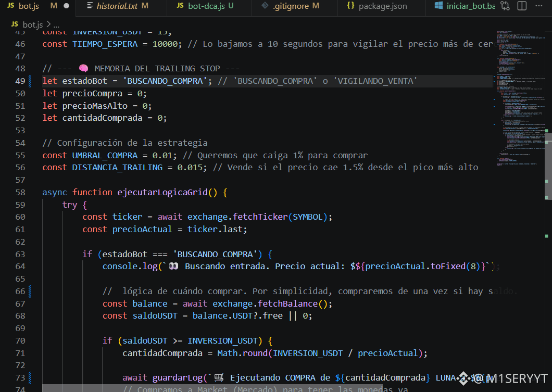Click the vertical scrollbar thumb
The width and height of the screenshot is (552, 392).
pos(548,166)
